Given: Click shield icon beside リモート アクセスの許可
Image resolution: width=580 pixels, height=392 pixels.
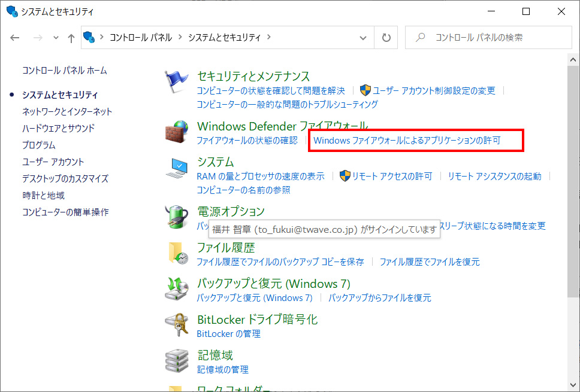Looking at the screenshot, I should coord(345,176).
